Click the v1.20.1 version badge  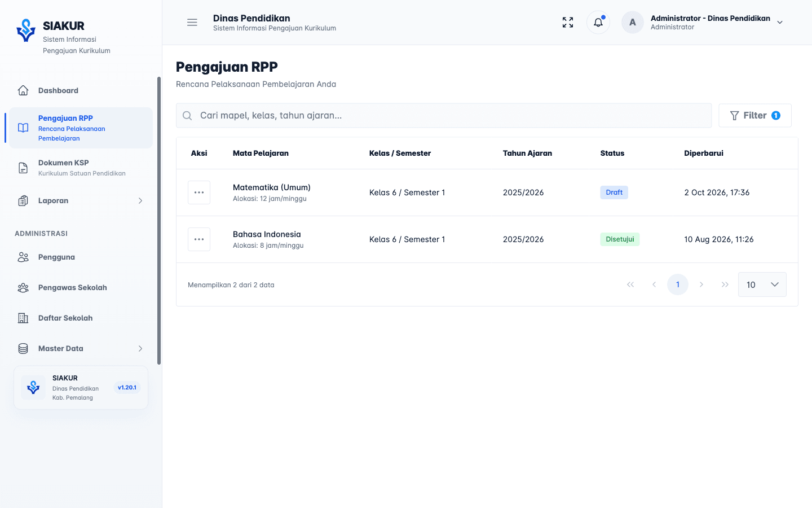pos(127,388)
